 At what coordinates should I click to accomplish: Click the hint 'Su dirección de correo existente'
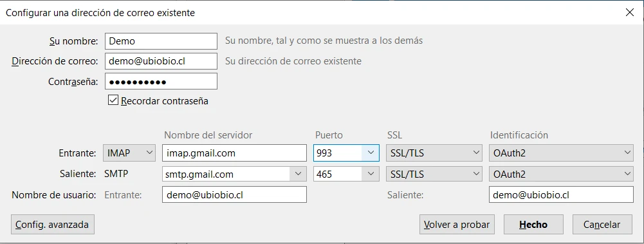coord(293,61)
